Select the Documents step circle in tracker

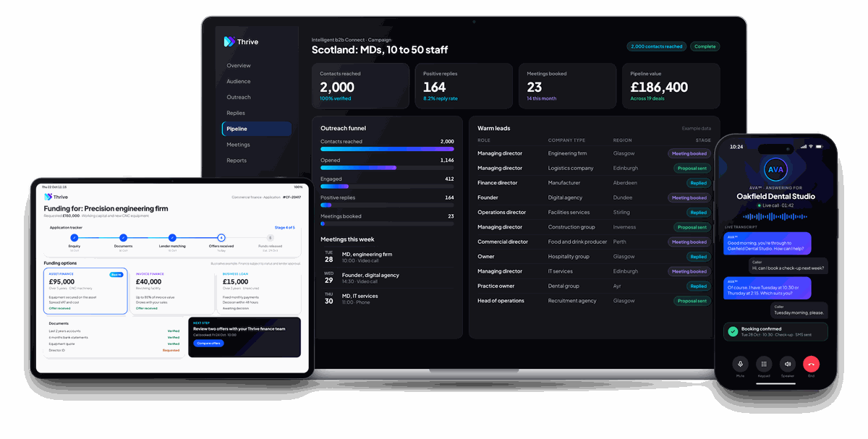(123, 237)
